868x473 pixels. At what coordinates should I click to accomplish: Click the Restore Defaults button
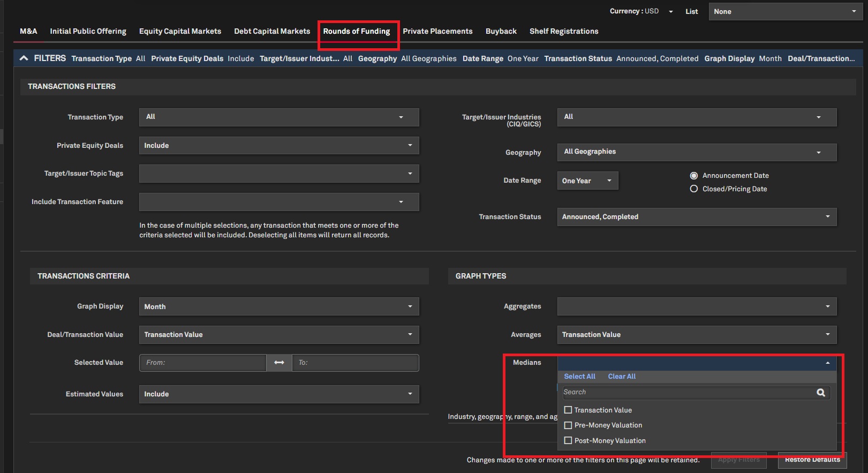coord(812,460)
